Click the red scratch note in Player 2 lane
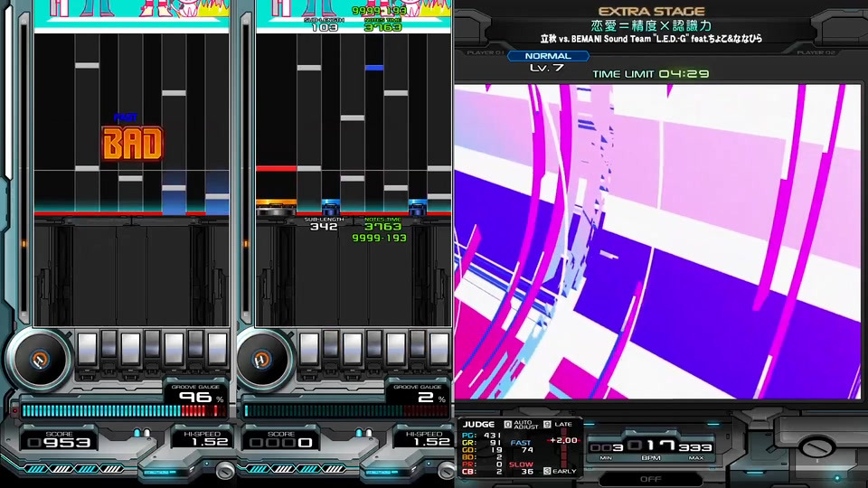Screen dimensions: 868x488 tap(277, 168)
